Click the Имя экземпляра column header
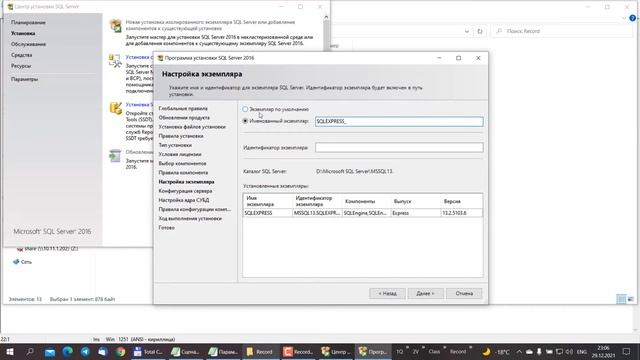Image resolution: width=640 pixels, height=360 pixels. [x=267, y=201]
